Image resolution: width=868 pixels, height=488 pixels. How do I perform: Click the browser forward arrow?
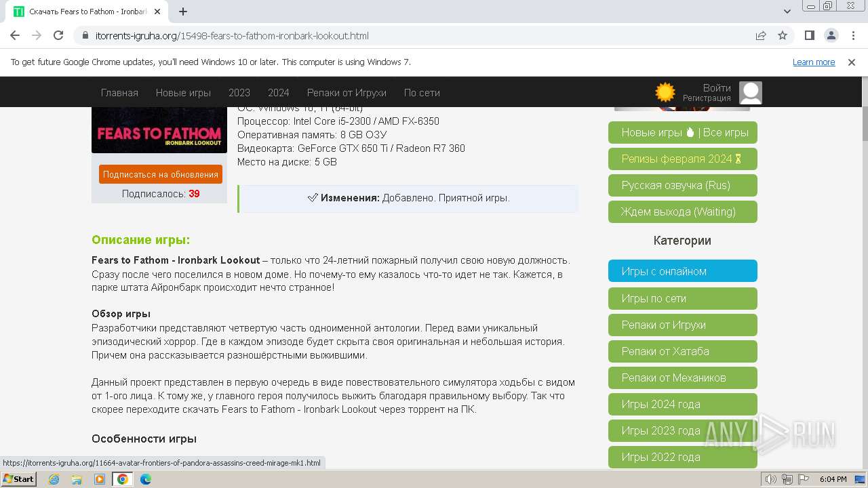[37, 35]
